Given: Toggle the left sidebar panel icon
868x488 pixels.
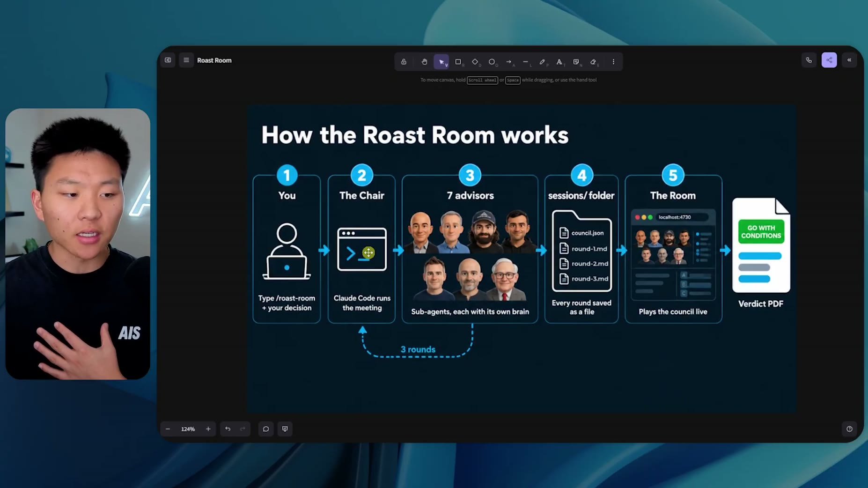Looking at the screenshot, I should tap(168, 60).
